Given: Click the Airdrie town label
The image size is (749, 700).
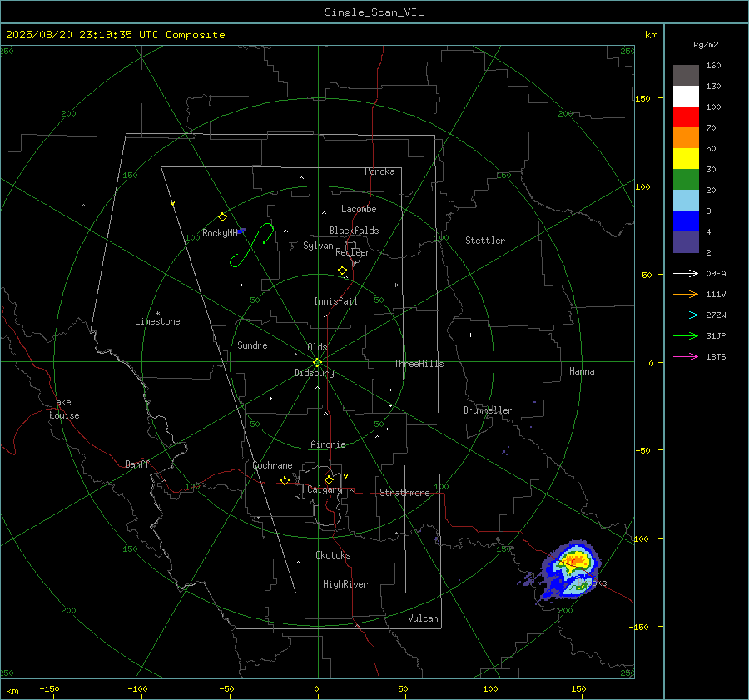Looking at the screenshot, I should pos(328,444).
